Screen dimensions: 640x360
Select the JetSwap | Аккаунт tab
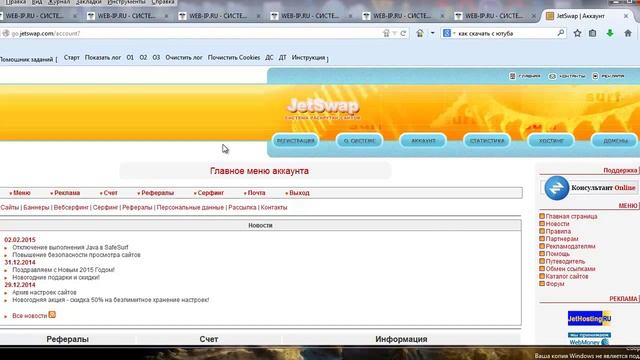(580, 16)
